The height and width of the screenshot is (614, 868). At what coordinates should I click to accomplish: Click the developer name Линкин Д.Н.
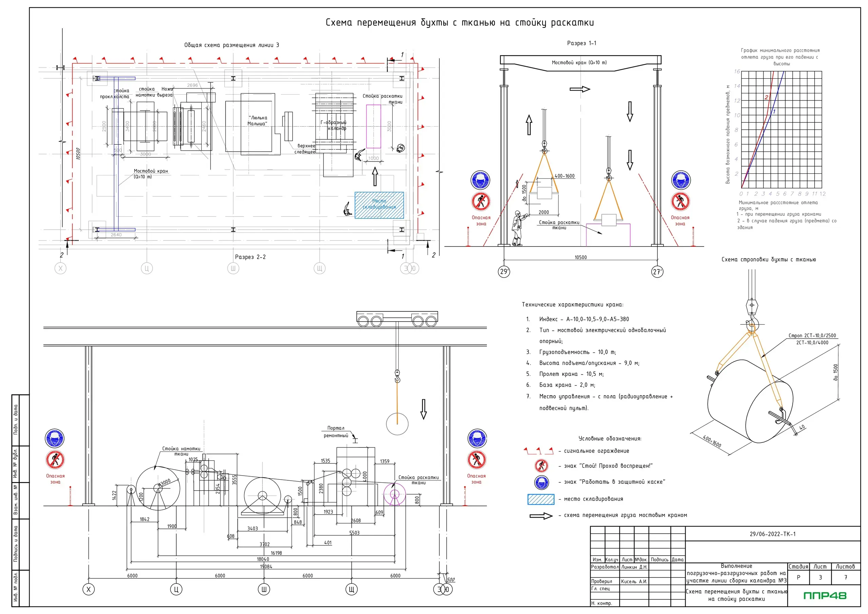tap(634, 567)
